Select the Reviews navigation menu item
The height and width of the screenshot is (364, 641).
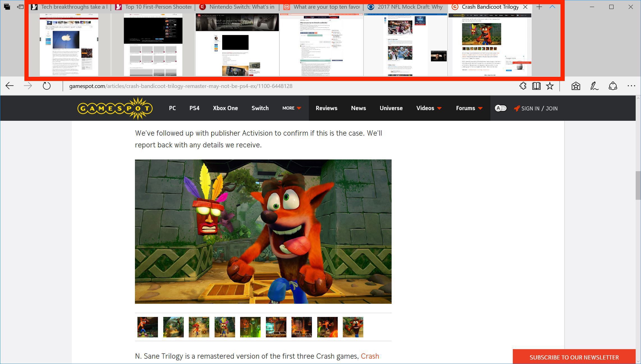327,108
